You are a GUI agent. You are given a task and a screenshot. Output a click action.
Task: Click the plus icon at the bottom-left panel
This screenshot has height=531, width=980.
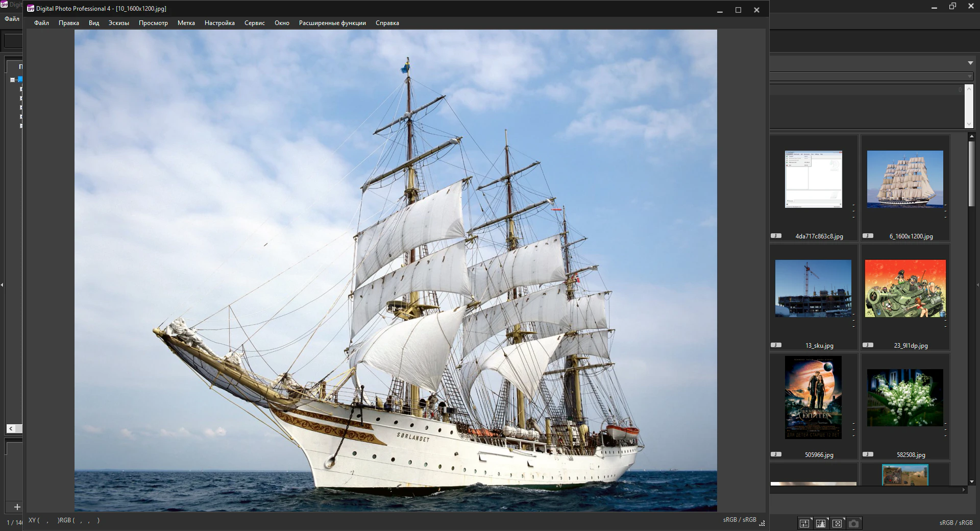16,508
